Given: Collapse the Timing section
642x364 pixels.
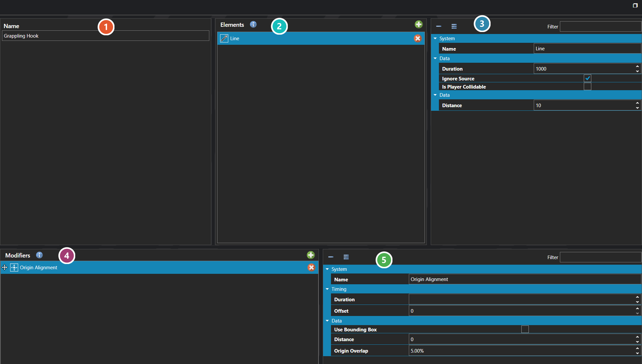Looking at the screenshot, I should point(327,289).
